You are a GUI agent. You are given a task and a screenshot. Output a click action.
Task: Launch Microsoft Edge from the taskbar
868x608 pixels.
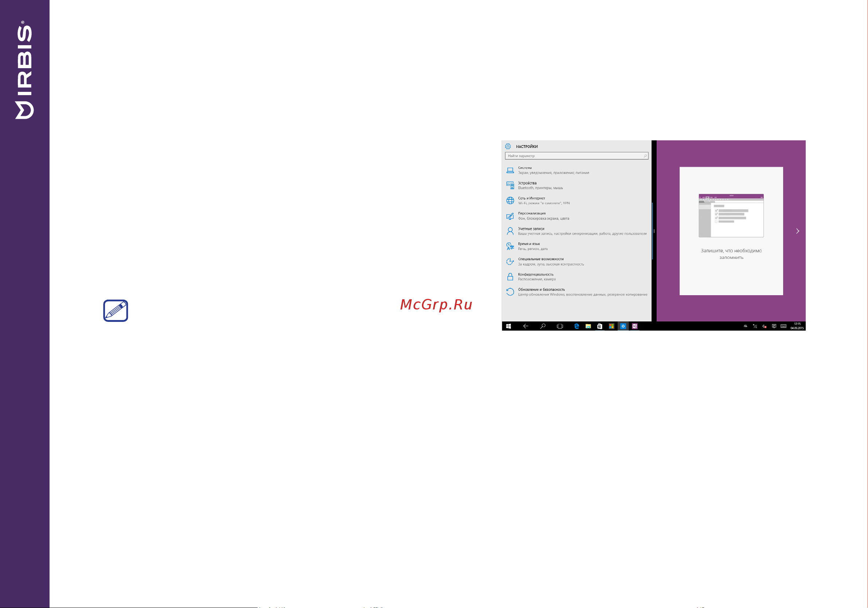click(x=576, y=326)
